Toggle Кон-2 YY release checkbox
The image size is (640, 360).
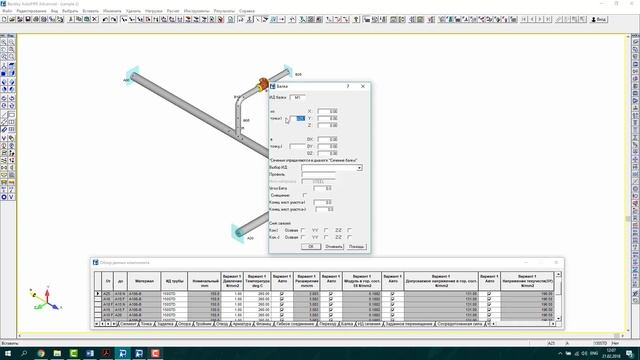[326, 237]
